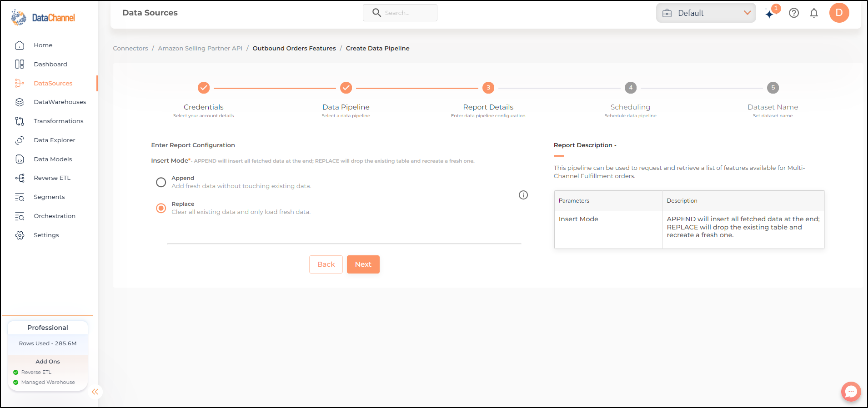
Task: Go to Outbound Orders Features breadcrumb
Action: click(294, 48)
